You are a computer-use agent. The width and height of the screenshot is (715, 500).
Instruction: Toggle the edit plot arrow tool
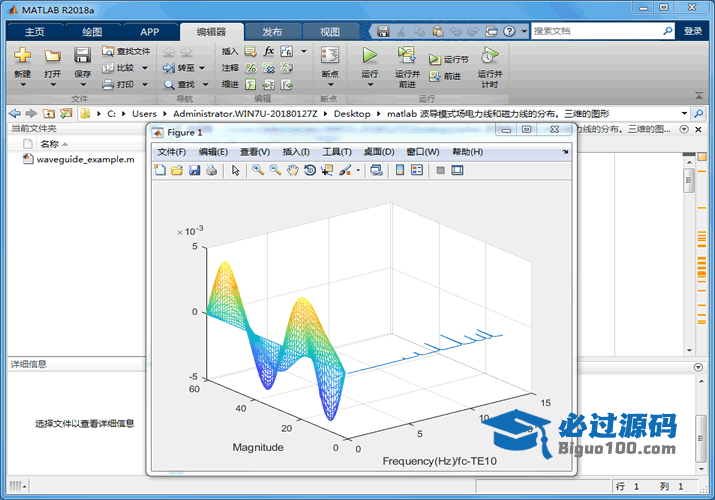(x=236, y=170)
